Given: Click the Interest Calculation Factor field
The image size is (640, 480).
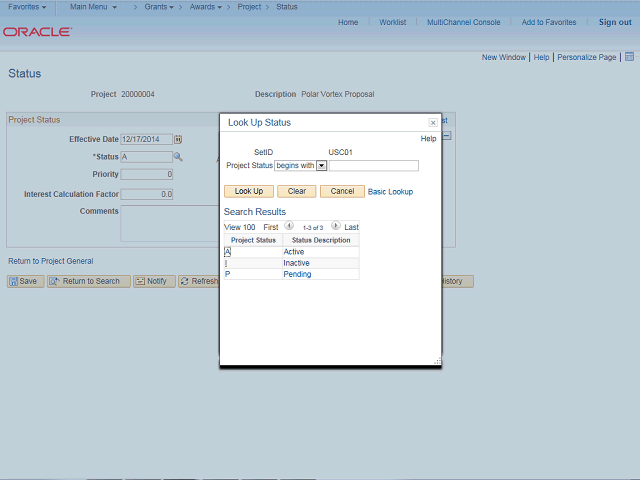Looking at the screenshot, I should (x=147, y=194).
